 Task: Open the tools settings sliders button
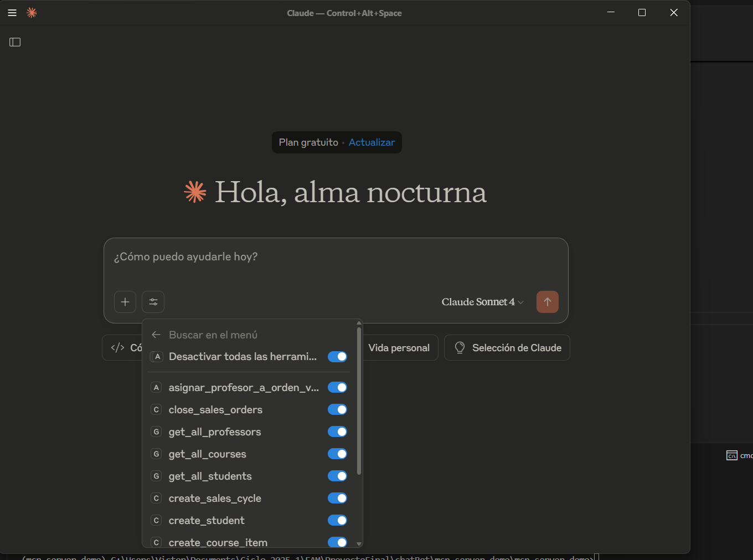153,302
